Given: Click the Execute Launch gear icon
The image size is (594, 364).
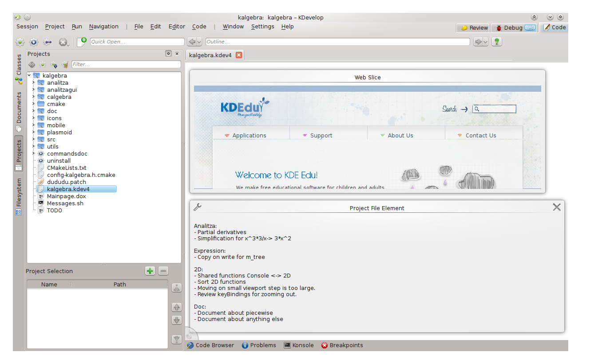Looking at the screenshot, I should pyautogui.click(x=34, y=42).
